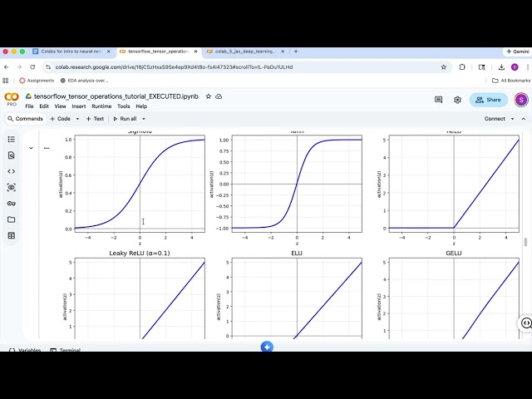Image resolution: width=532 pixels, height=399 pixels.
Task: Click the GELU plot title
Action: tap(454, 253)
